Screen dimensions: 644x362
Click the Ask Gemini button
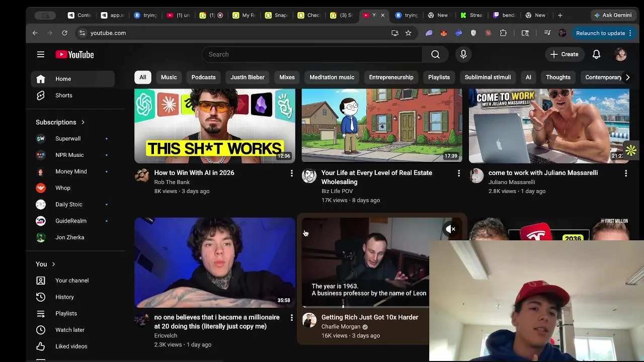(x=612, y=15)
